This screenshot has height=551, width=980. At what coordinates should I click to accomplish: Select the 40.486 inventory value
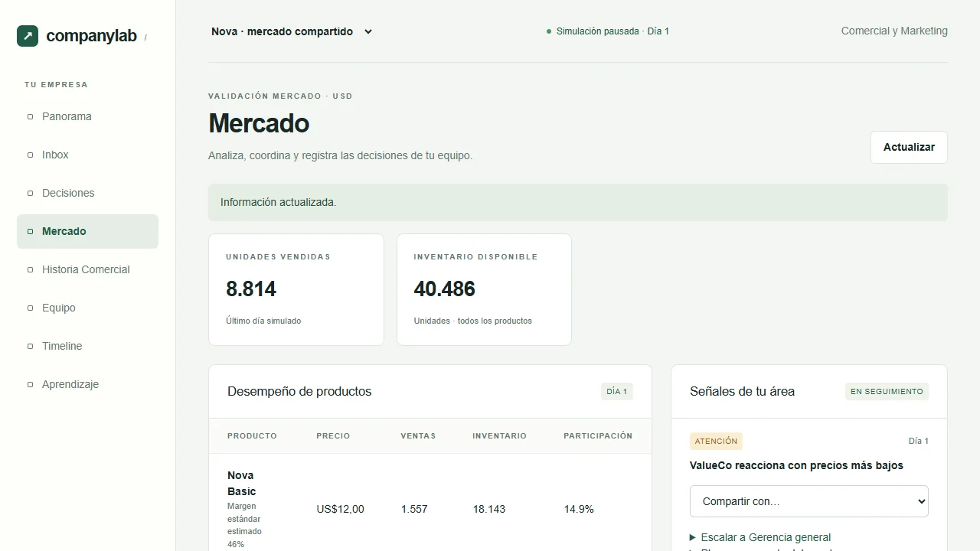tap(445, 289)
